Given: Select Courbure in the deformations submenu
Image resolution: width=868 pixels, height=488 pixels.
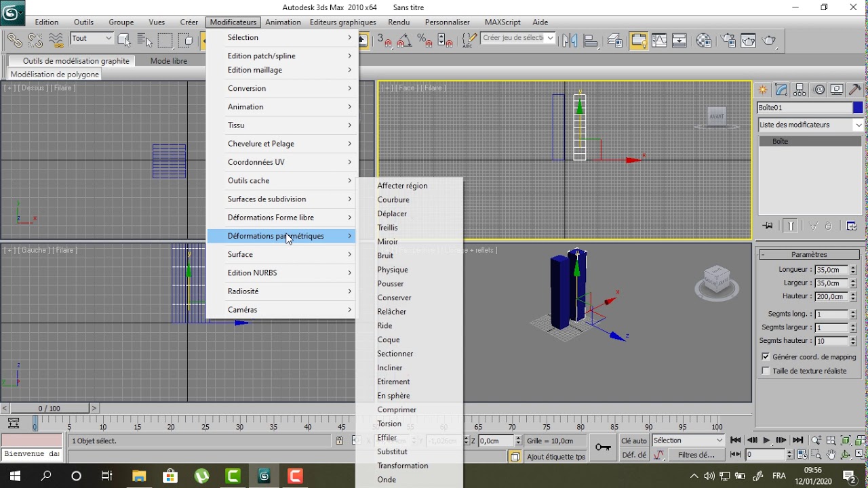Looking at the screenshot, I should tap(393, 200).
